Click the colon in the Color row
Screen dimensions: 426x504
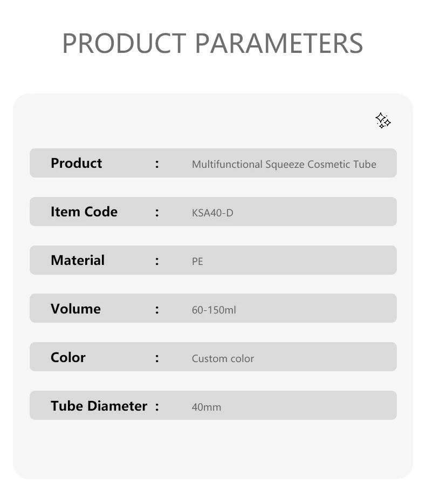click(157, 358)
